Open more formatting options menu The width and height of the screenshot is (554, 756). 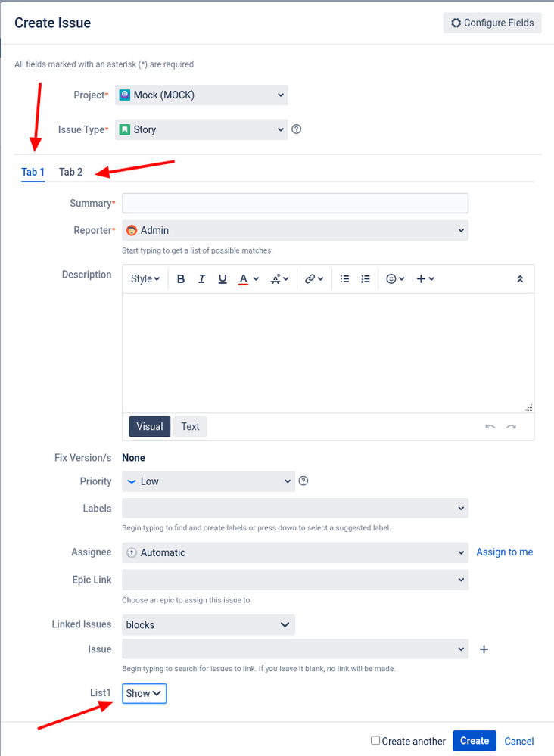coord(280,278)
